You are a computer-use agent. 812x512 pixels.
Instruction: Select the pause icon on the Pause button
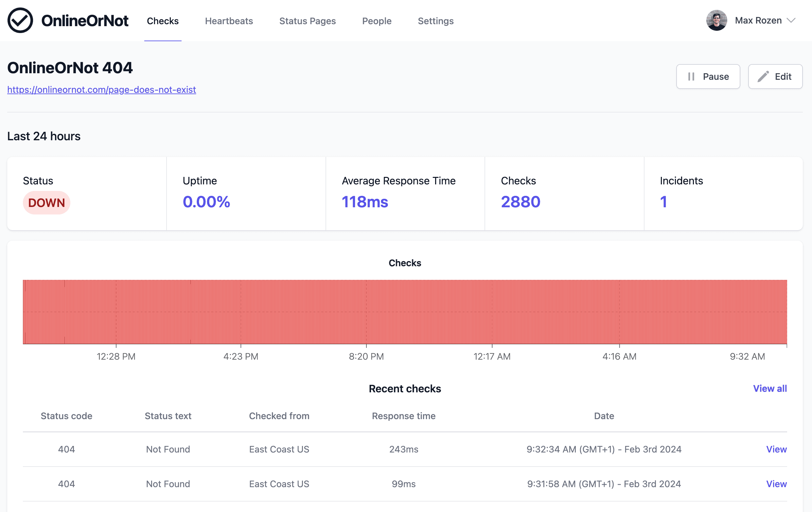(x=692, y=77)
